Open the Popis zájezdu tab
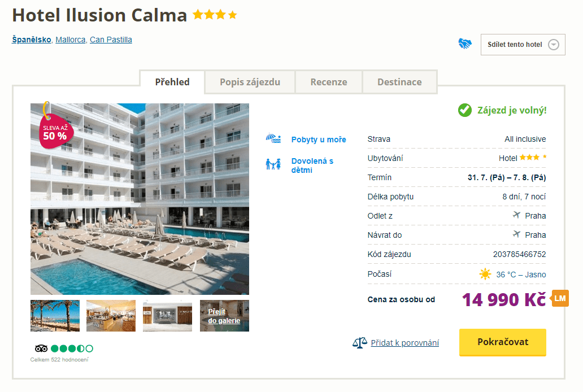 tap(250, 82)
